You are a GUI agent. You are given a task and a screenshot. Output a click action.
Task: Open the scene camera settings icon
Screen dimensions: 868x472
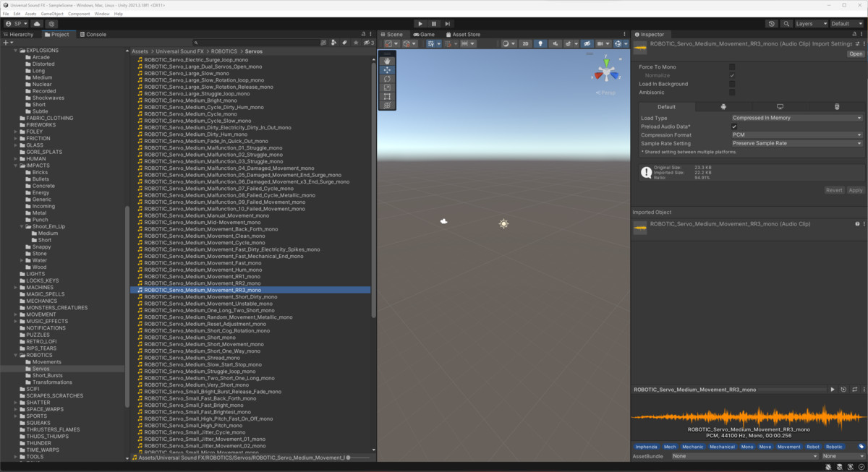(x=602, y=43)
